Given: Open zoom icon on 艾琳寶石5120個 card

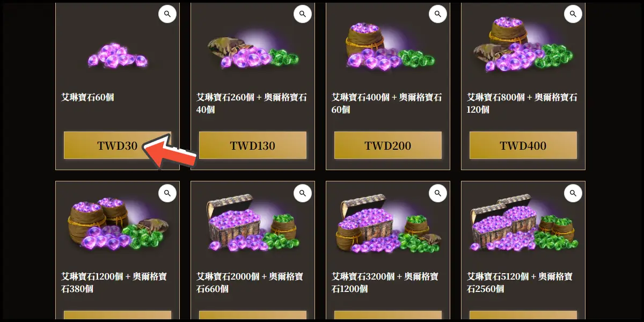Looking at the screenshot, I should (573, 193).
